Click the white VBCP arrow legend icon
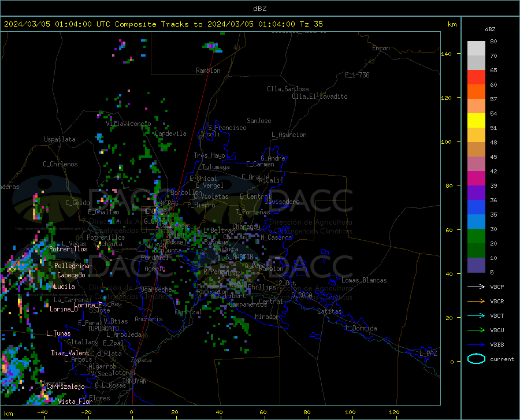This screenshot has width=520, height=420. click(x=476, y=287)
